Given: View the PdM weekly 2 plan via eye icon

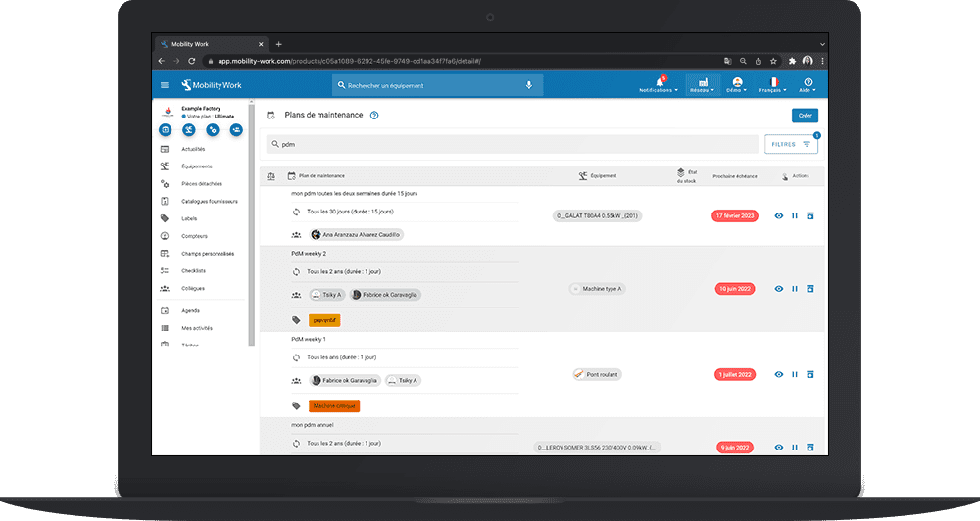Looking at the screenshot, I should tap(779, 289).
